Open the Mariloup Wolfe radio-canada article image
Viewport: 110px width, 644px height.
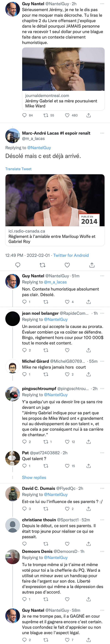pyautogui.click(x=55, y=200)
